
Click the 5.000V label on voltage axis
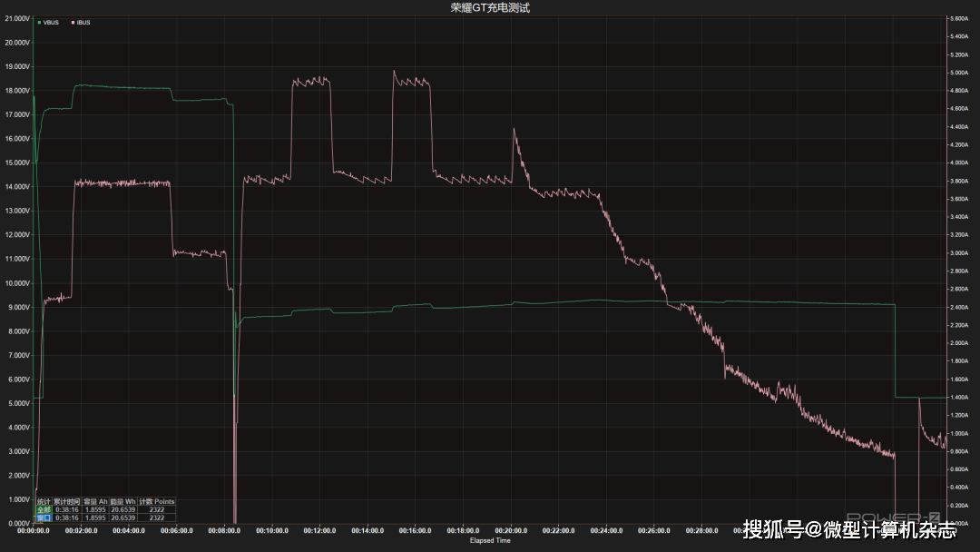19,403
